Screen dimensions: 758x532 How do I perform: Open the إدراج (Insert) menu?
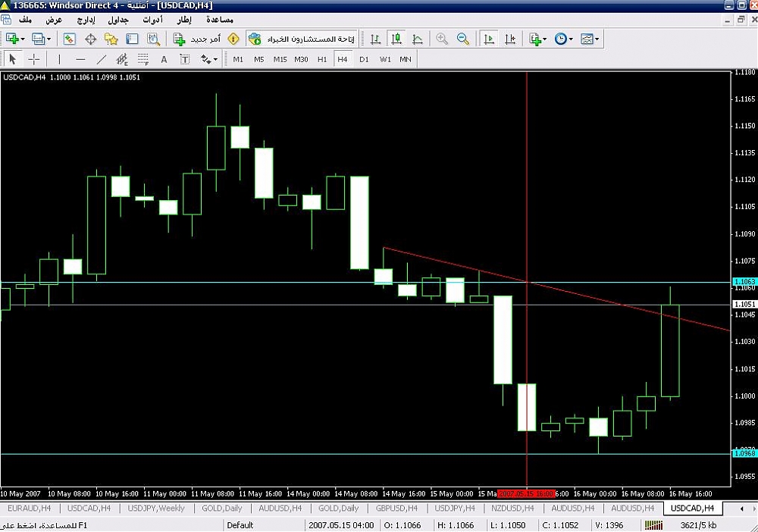click(86, 20)
